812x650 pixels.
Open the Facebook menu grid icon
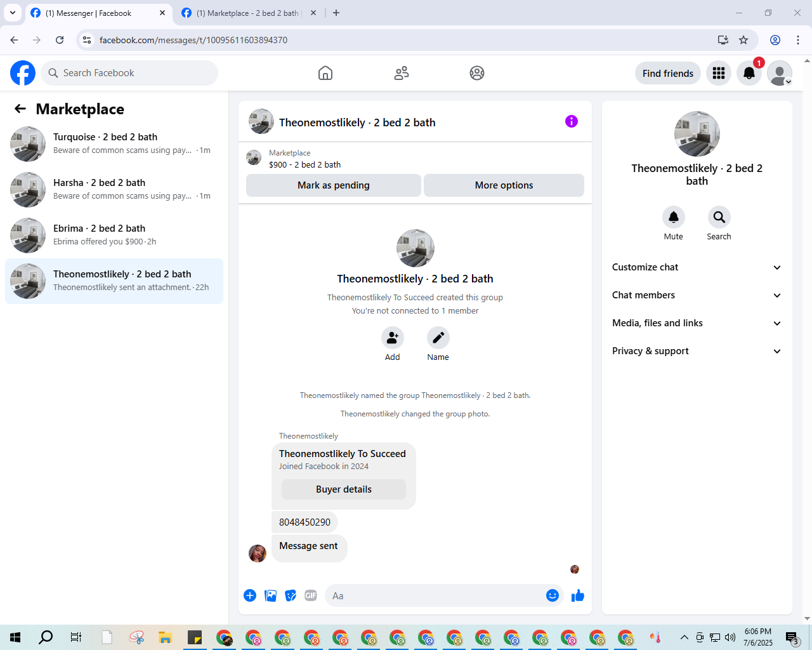(719, 73)
